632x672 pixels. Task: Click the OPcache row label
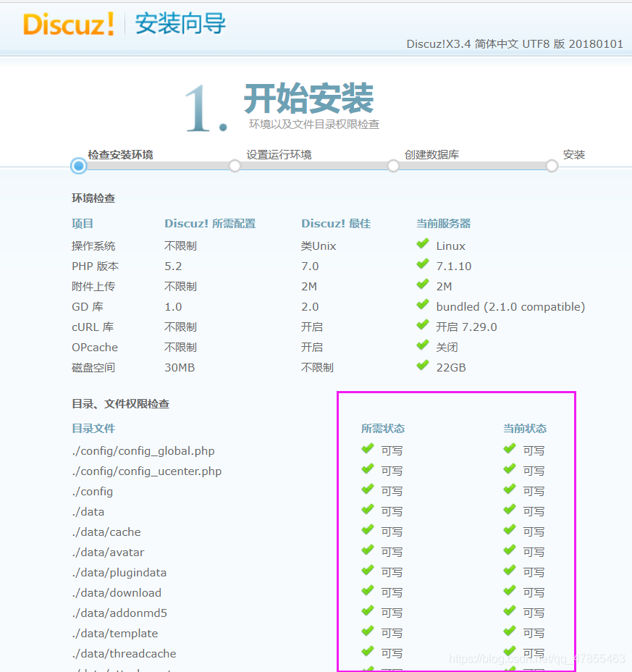[x=95, y=347]
